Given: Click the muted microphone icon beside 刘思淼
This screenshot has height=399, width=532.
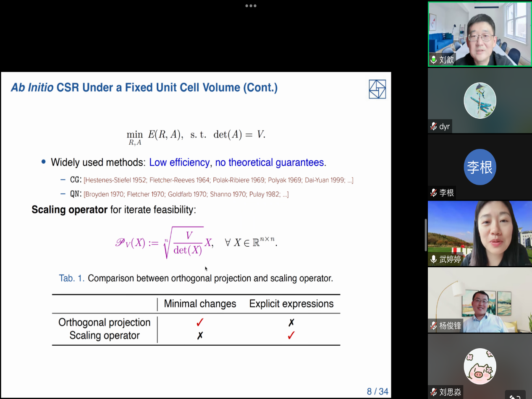Looking at the screenshot, I should pyautogui.click(x=434, y=392).
